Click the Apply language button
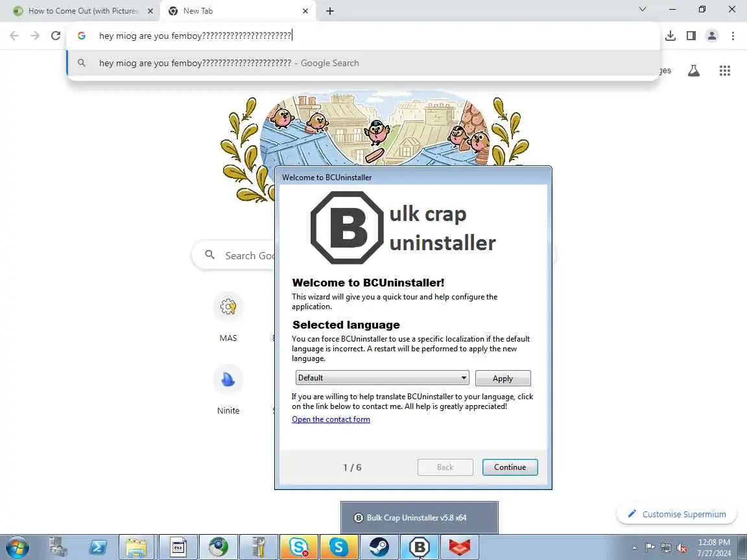747x560 pixels. pyautogui.click(x=503, y=378)
